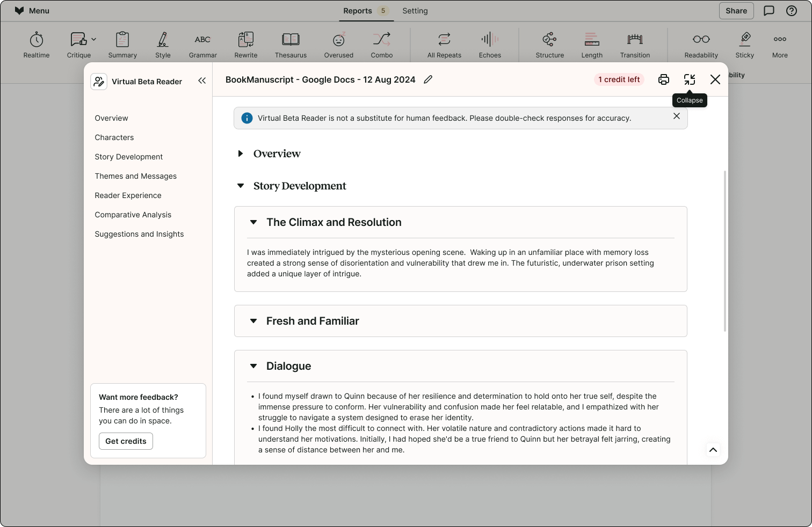
Task: Expand the Overview section
Action: click(241, 153)
